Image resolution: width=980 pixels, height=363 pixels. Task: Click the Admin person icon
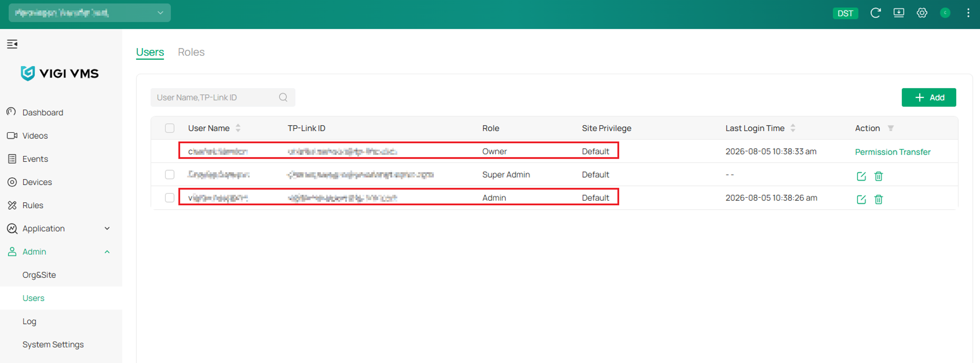pos(12,252)
